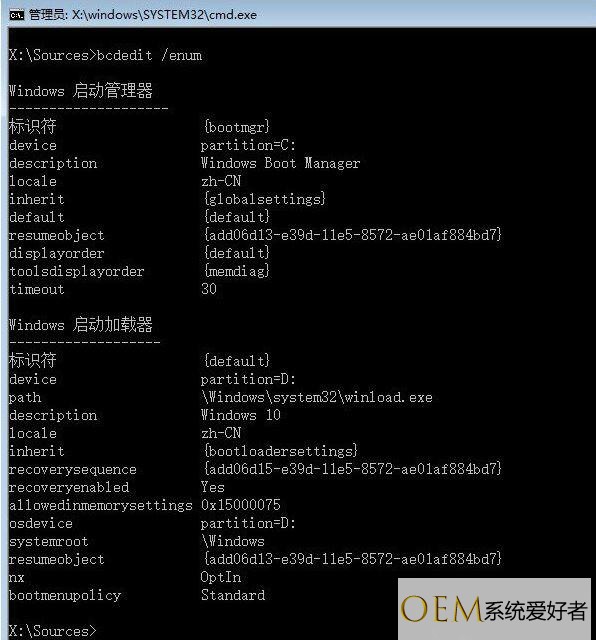Click the {globalsettings} inherit value

264,199
